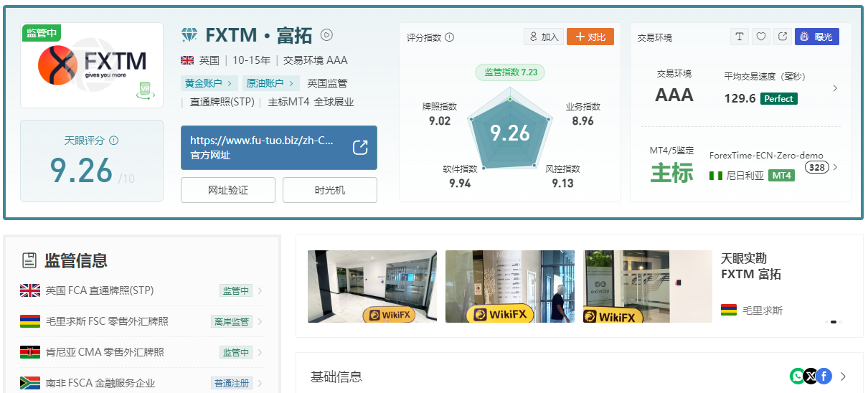Click the blue 曝光 exposure button
868x393 pixels.
click(x=817, y=37)
